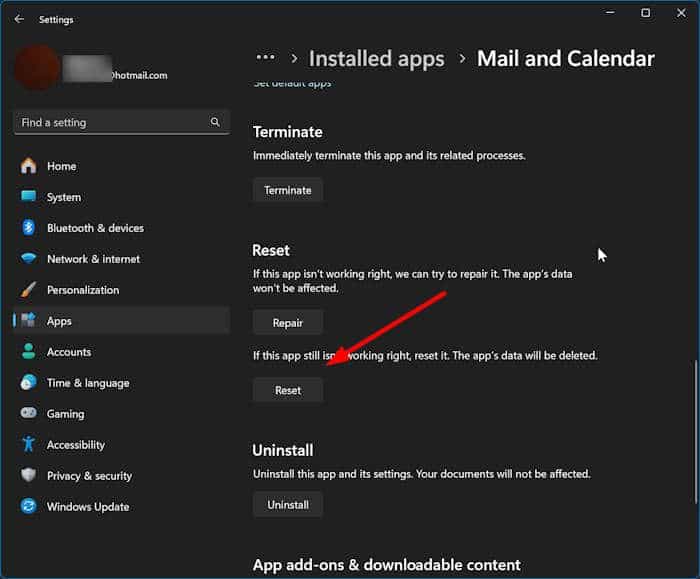Click the System monitor icon
Image resolution: width=700 pixels, height=579 pixels.
29,196
